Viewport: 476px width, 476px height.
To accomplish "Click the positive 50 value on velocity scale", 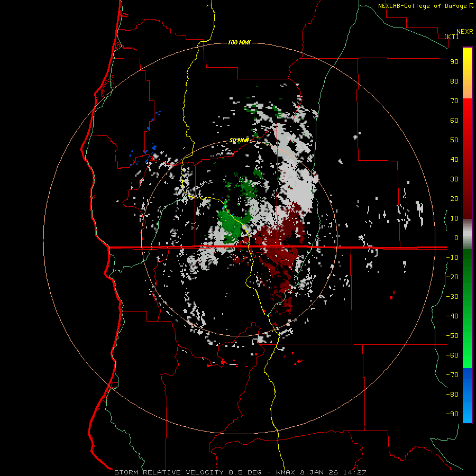I will tap(454, 140).
